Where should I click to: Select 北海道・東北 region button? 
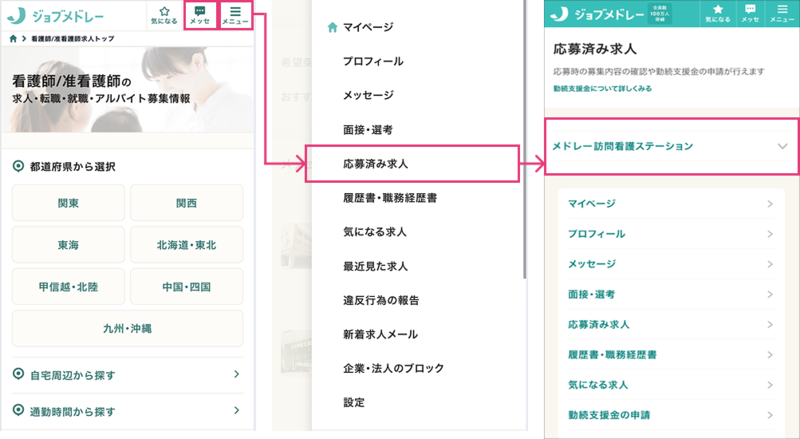point(187,245)
